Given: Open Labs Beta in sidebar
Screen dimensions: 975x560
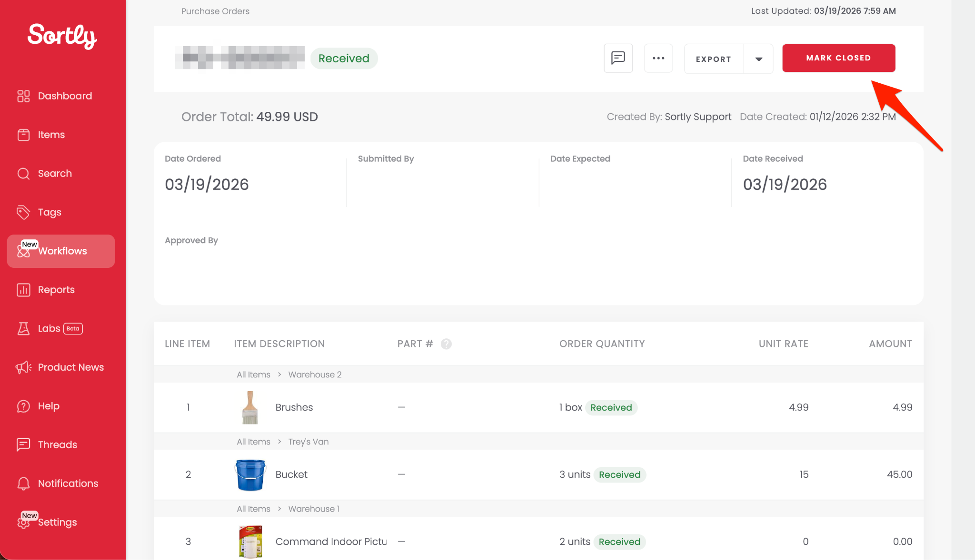Looking at the screenshot, I should (x=50, y=328).
